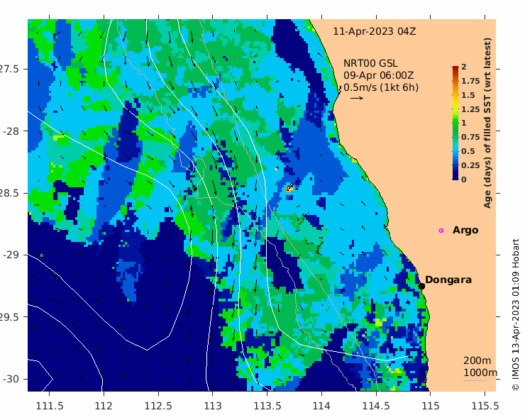Click the longitude tick label '114'

(x=321, y=406)
